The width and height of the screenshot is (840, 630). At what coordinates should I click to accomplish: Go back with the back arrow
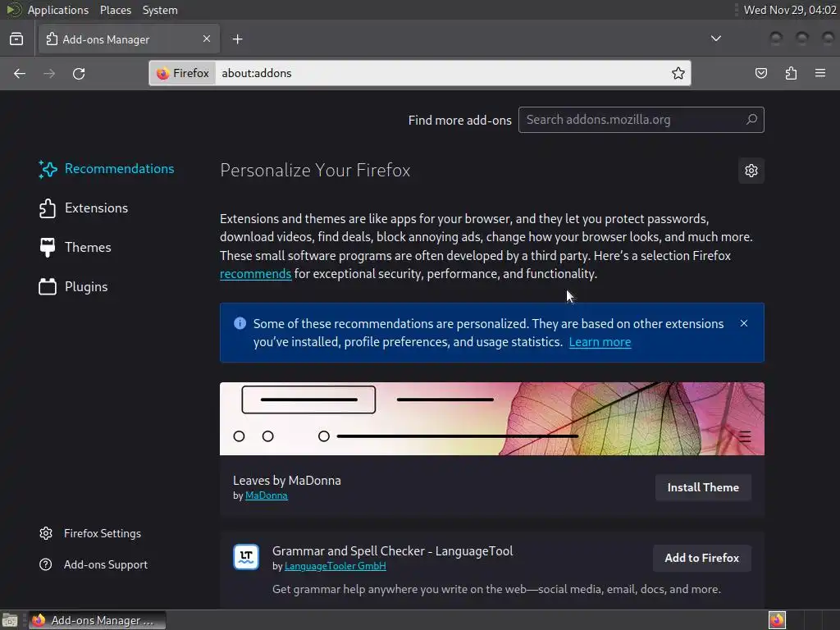(20, 73)
